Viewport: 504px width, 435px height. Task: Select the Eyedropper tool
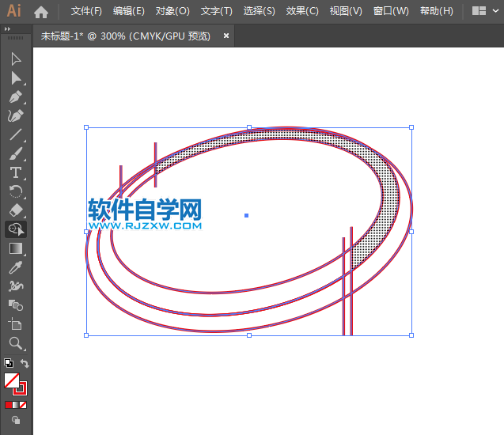click(16, 267)
